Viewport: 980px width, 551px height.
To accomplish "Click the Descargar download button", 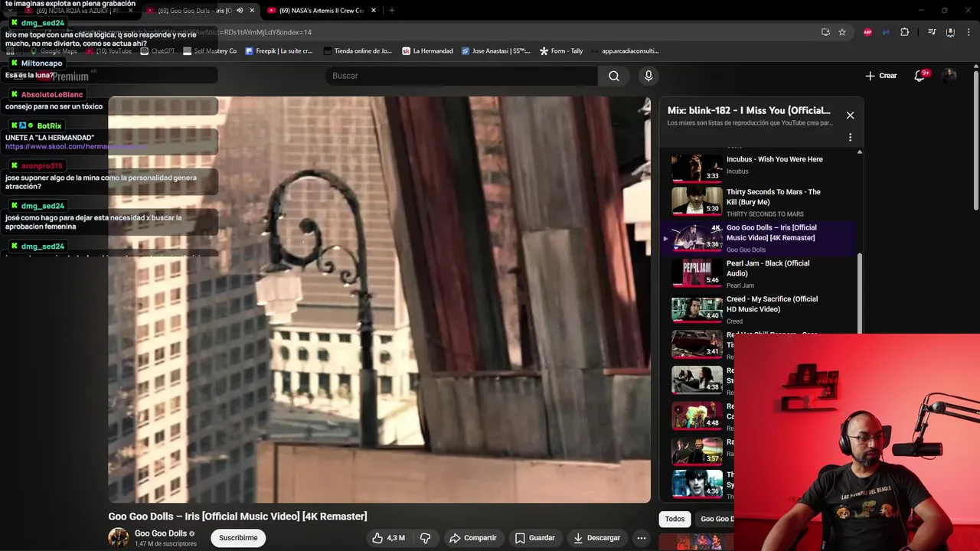I will tap(596, 538).
